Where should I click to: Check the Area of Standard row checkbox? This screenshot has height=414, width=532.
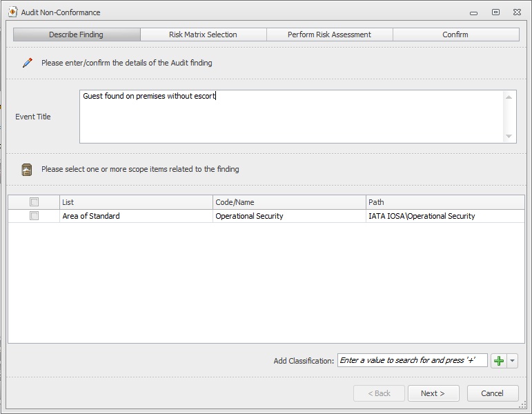pos(35,216)
